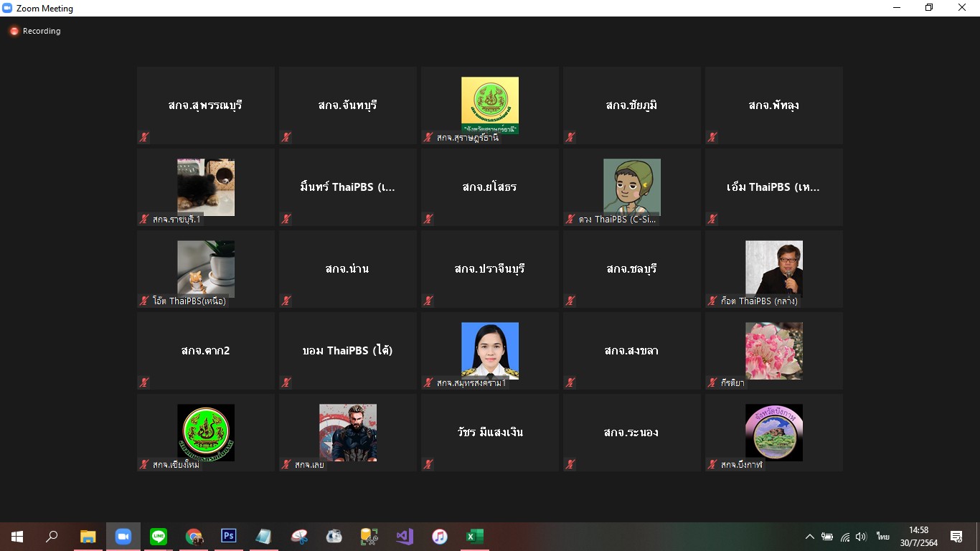Click muted mic icon on สกจ.พัทลุง tile
This screenshot has height=551, width=980.
(x=712, y=137)
